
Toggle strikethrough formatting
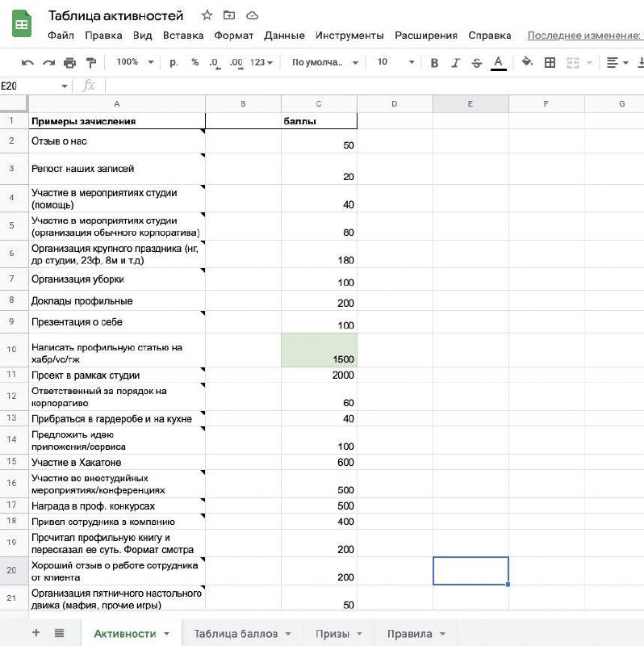point(477,63)
